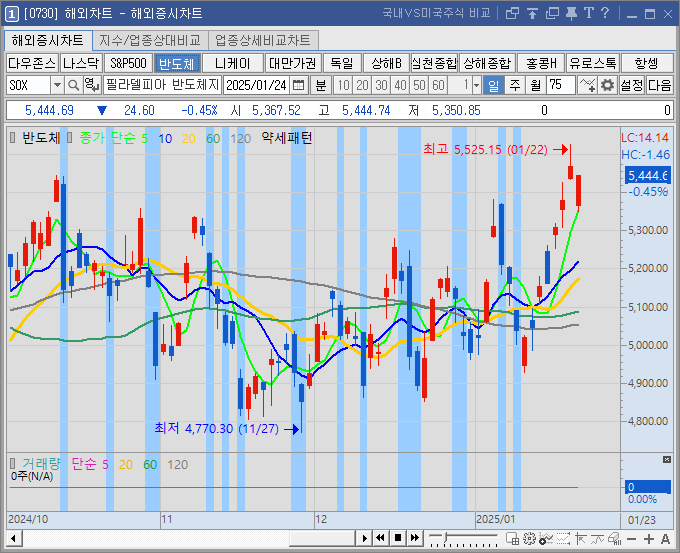680x553 pixels.
Task: Pin the window with the pushpin icon
Action: click(572, 13)
